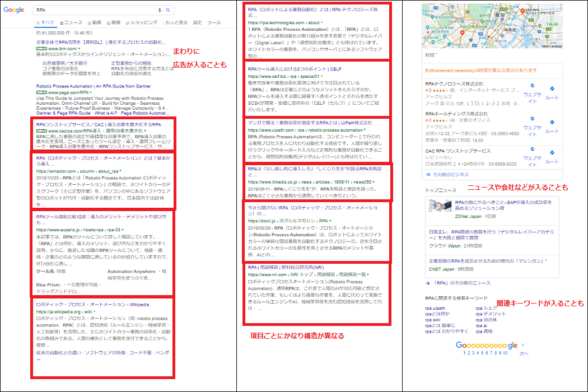The width and height of the screenshot is (588, 392).
Task: Go to results page 2
Action: pos(468,353)
